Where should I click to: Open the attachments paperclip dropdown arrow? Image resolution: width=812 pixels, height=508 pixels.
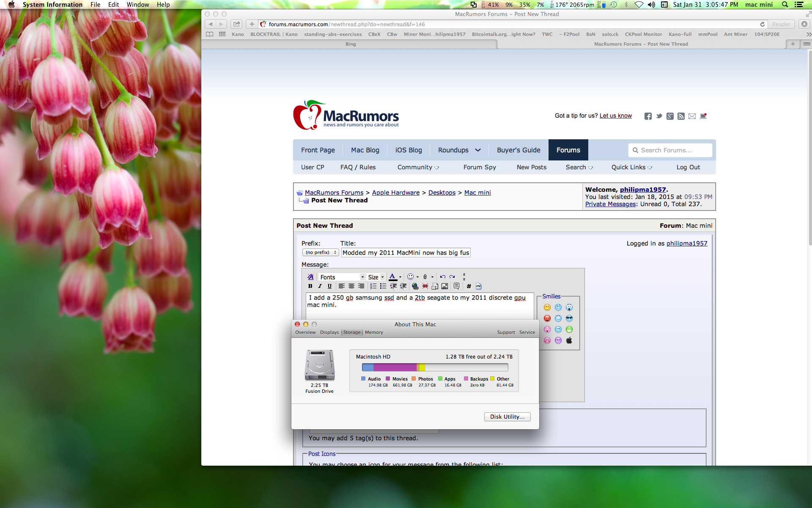pyautogui.click(x=432, y=277)
